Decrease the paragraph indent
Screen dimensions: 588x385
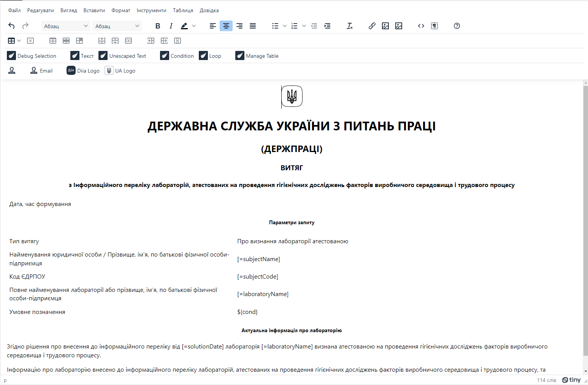314,26
